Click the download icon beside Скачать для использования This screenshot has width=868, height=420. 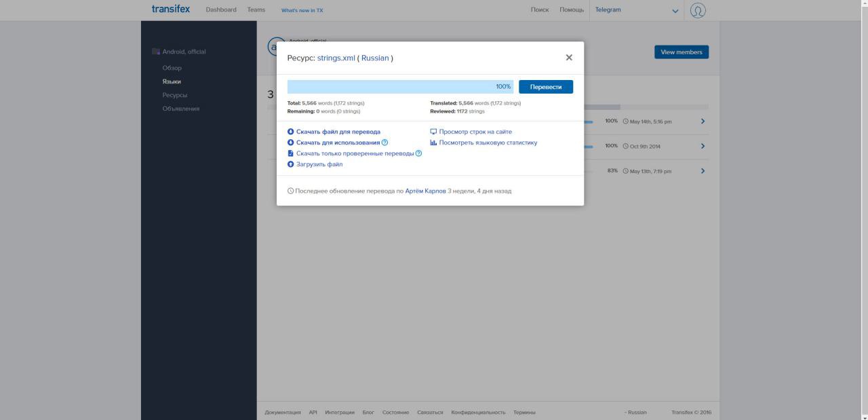pyautogui.click(x=291, y=142)
